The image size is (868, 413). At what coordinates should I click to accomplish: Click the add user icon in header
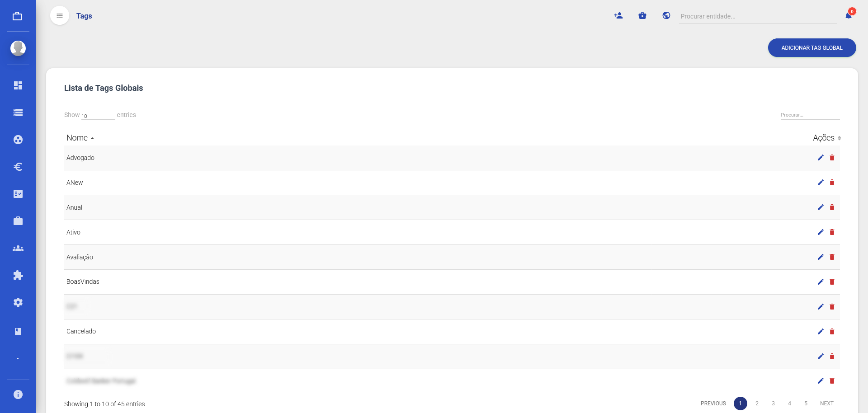pyautogui.click(x=618, y=16)
